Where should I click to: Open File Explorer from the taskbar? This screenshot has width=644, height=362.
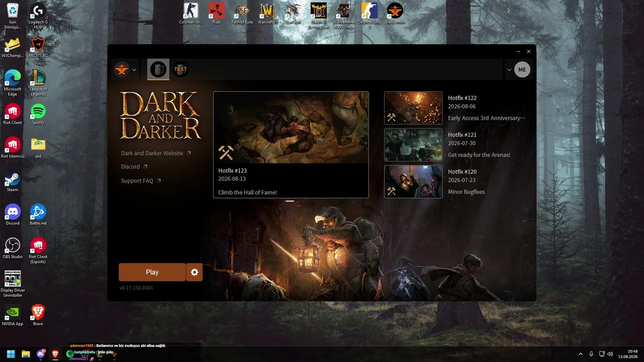pos(26,354)
